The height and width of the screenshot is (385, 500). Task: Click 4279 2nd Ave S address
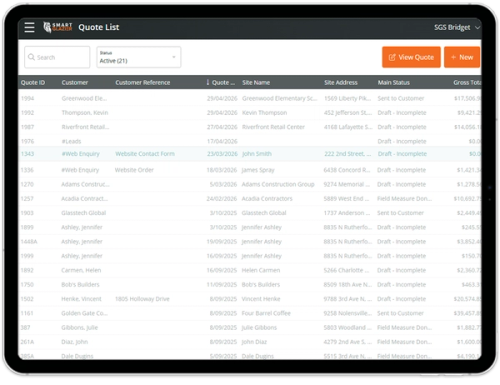click(347, 342)
